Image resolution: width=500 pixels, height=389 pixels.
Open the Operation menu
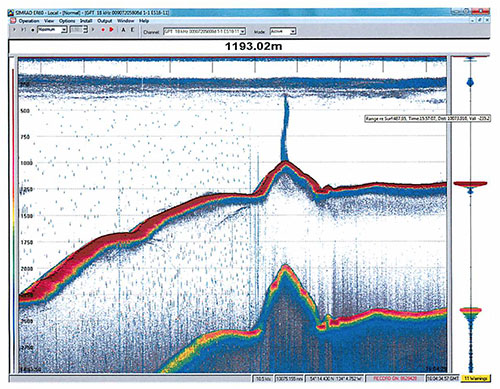click(29, 21)
